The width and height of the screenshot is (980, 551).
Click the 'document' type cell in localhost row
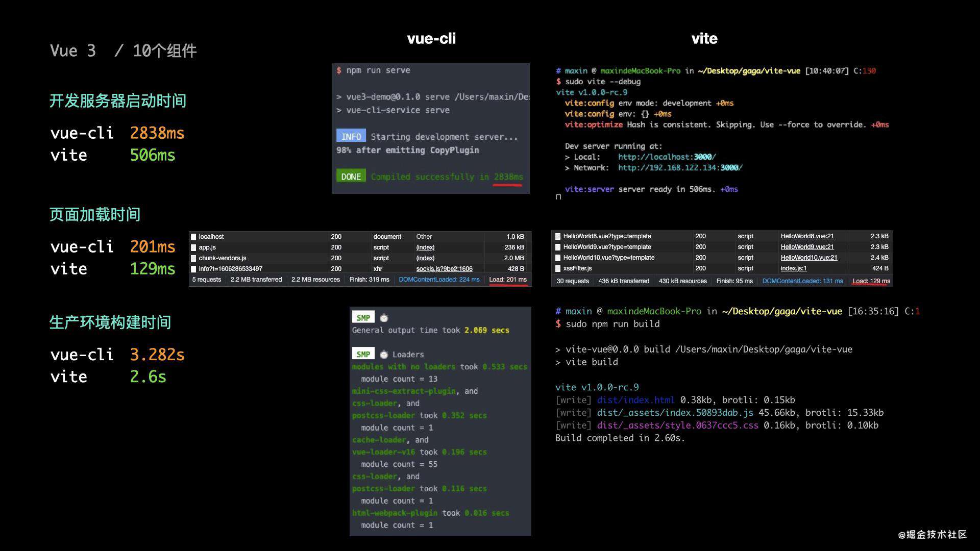387,237
